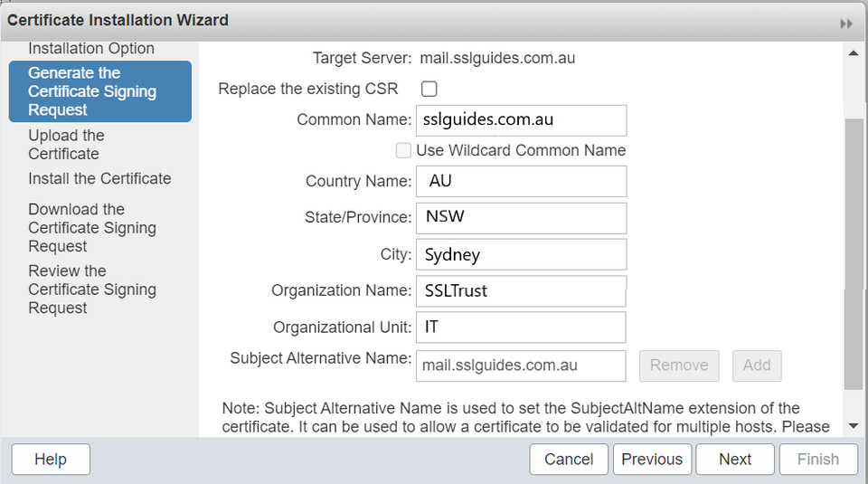The image size is (868, 484).
Task: Click scroll down arrow of form panel
Action: [853, 425]
